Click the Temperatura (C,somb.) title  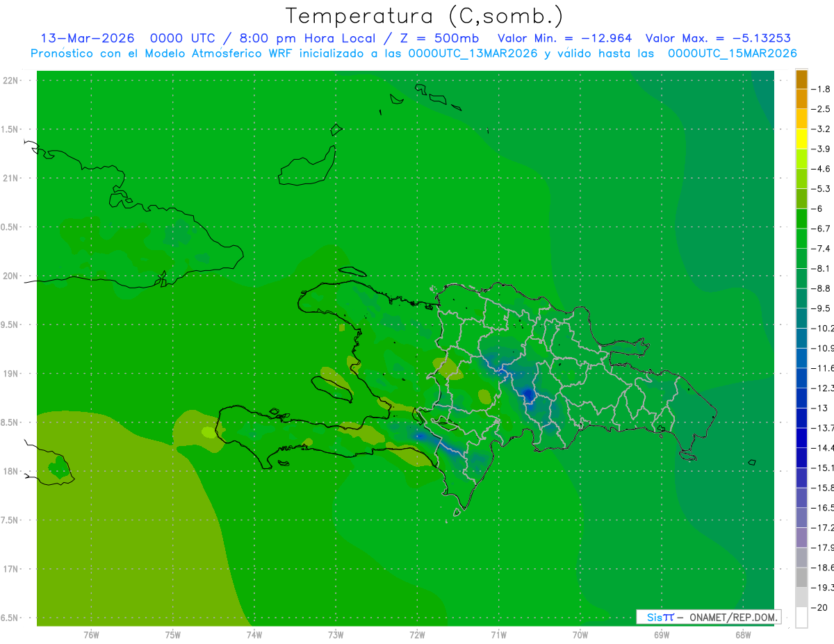click(425, 15)
